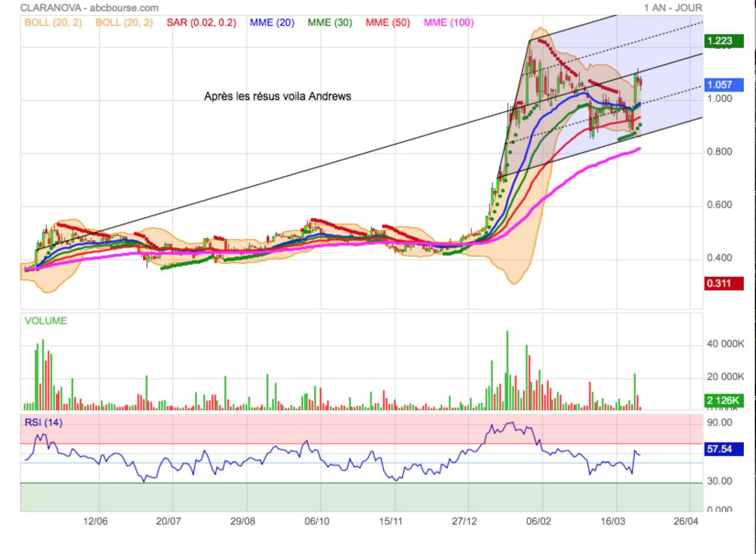Click the 06/02 date axis label
The height and width of the screenshot is (554, 756).
click(x=539, y=522)
